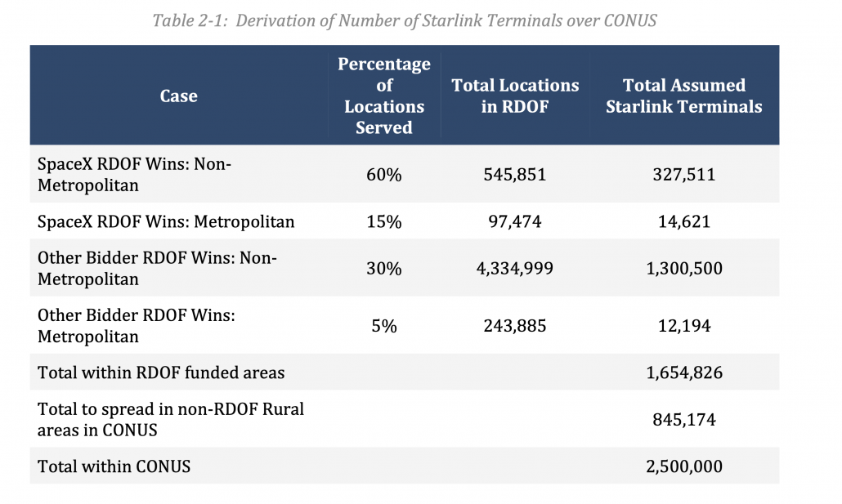The height and width of the screenshot is (504, 842).
Task: Click the Percentage of Locations Served header
Action: tap(384, 96)
